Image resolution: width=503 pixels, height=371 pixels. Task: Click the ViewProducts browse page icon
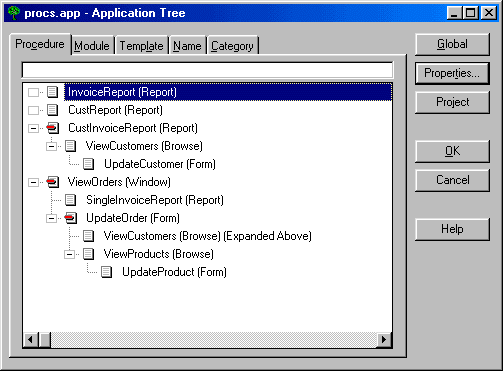pos(88,254)
